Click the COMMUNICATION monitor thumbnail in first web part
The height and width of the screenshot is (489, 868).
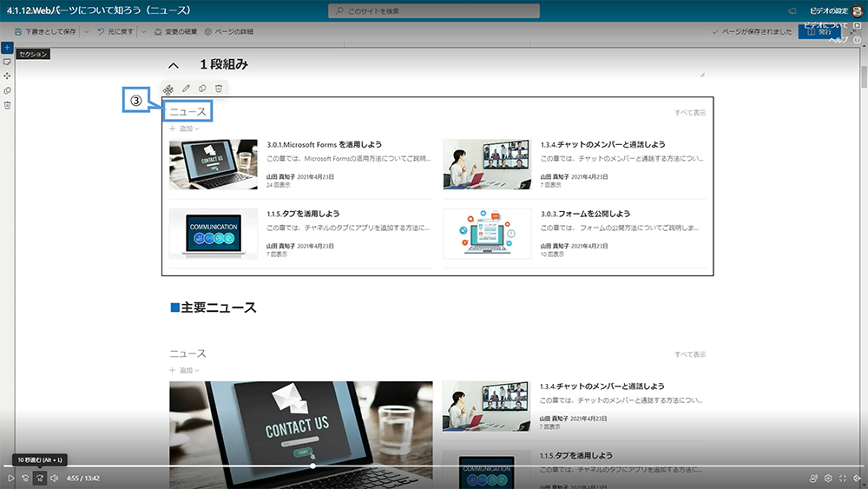click(x=214, y=234)
